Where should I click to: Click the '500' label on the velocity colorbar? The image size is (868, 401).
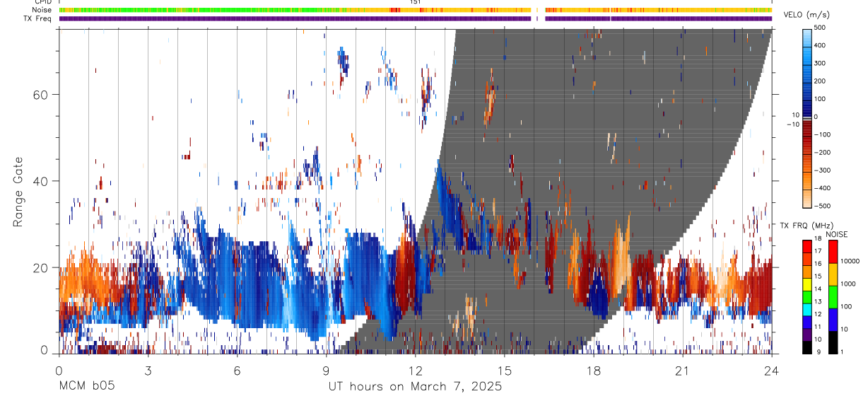pyautogui.click(x=820, y=28)
